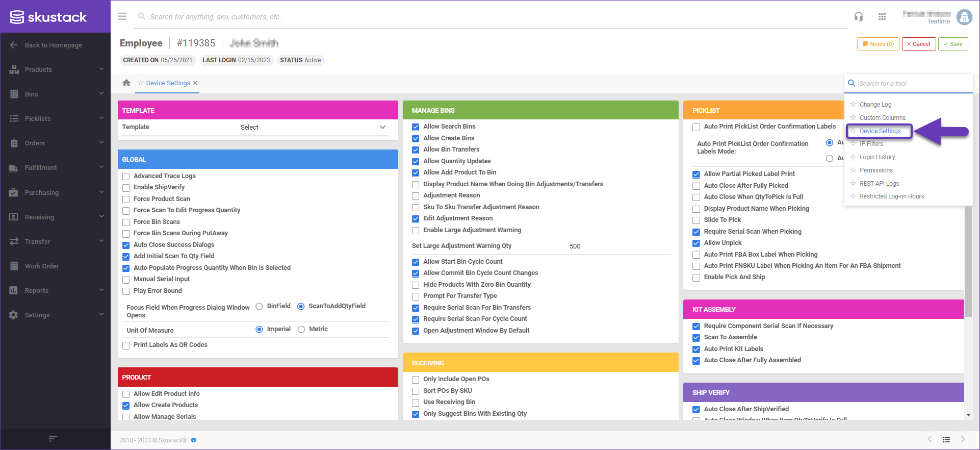Close the Device Settings tab
980x450 pixels.
coord(195,83)
